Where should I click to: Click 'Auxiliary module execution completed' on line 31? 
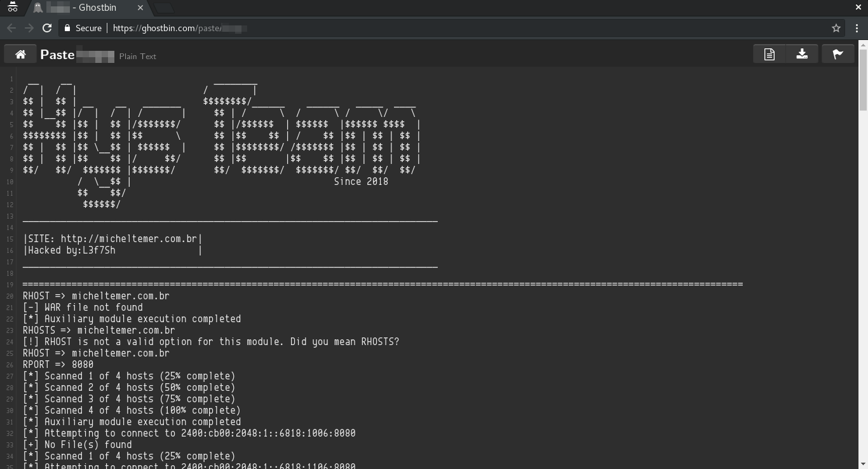click(132, 422)
